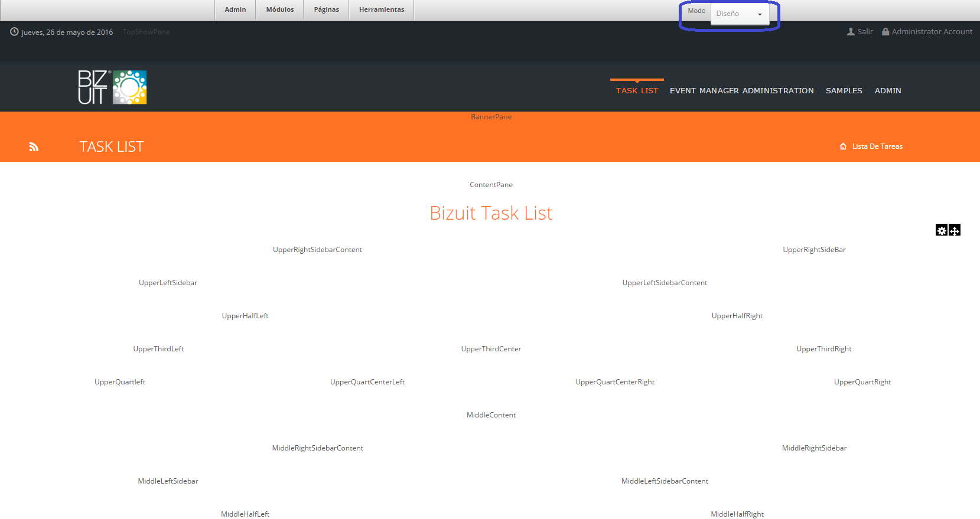Open the ADMIN navigation item
The width and height of the screenshot is (980, 519).
pyautogui.click(x=888, y=91)
